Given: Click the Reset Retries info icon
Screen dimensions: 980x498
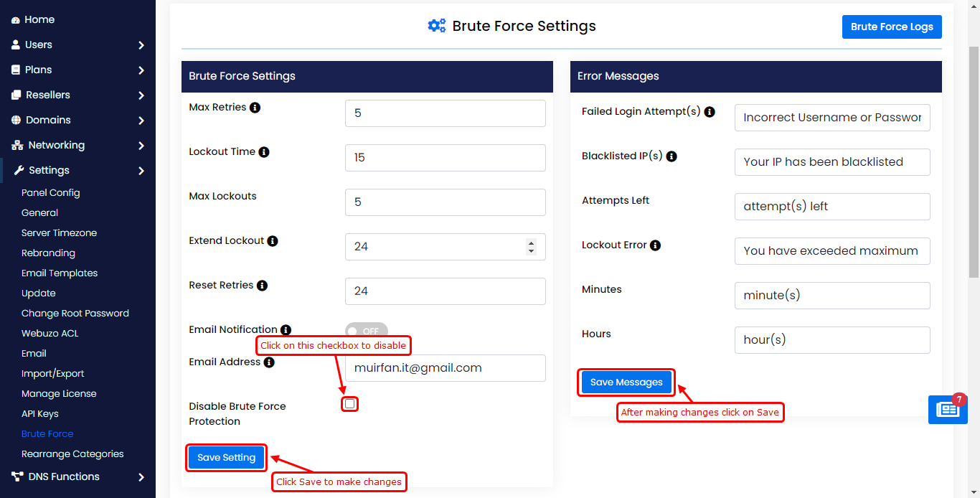Looking at the screenshot, I should [x=263, y=286].
